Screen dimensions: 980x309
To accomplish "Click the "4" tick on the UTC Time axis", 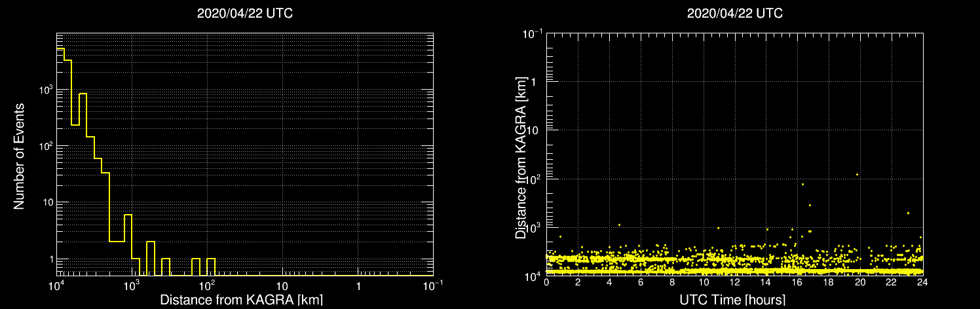I will [609, 283].
